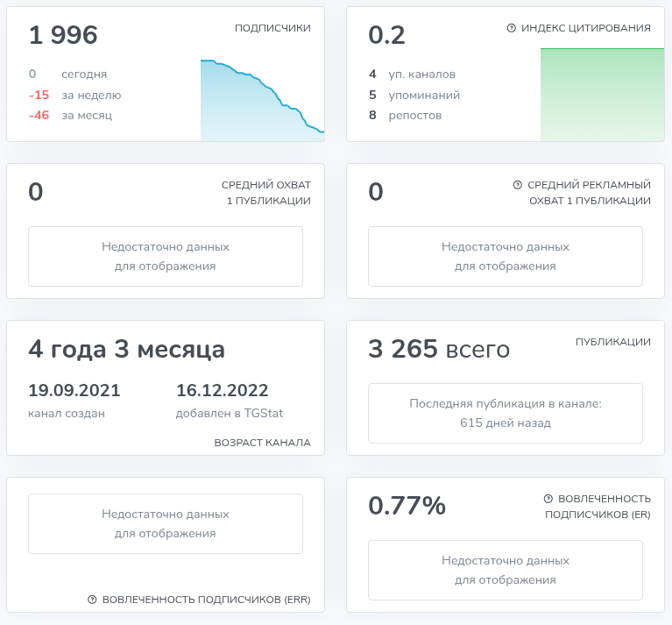Image resolution: width=672 pixels, height=625 pixels.
Task: Click the СРЕДНИЙ ОХВАТ 1 ПУБЛИКАЦИИ label
Action: coord(266,193)
